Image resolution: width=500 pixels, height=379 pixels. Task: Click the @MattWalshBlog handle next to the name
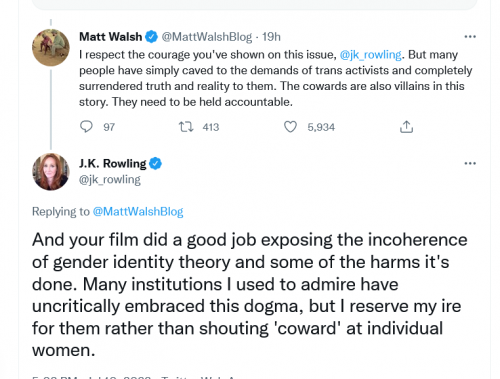point(207,37)
